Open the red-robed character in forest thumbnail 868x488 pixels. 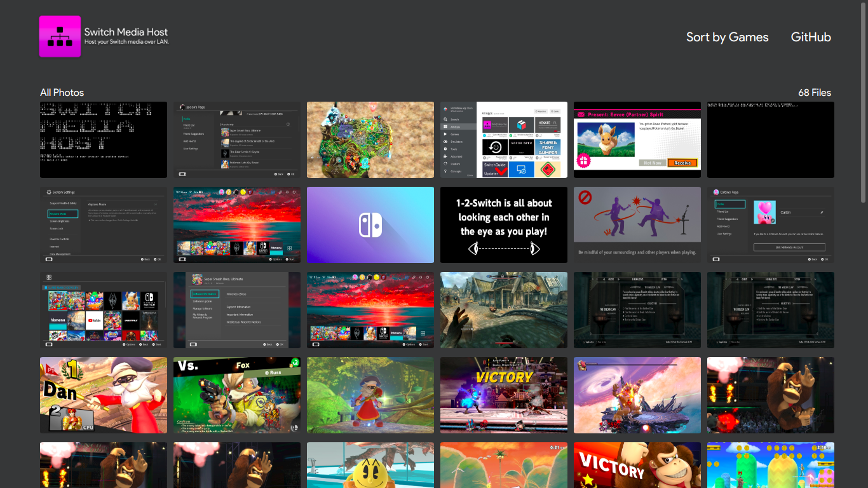[x=370, y=395]
